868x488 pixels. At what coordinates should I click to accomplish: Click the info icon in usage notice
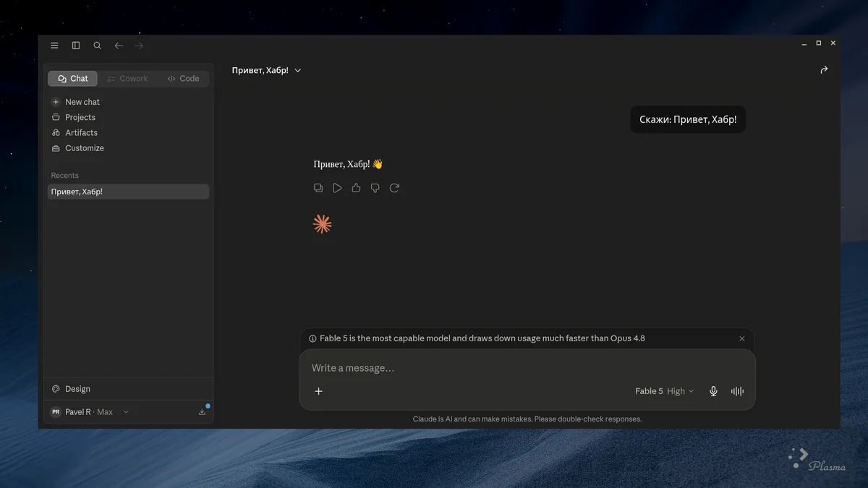pos(312,338)
